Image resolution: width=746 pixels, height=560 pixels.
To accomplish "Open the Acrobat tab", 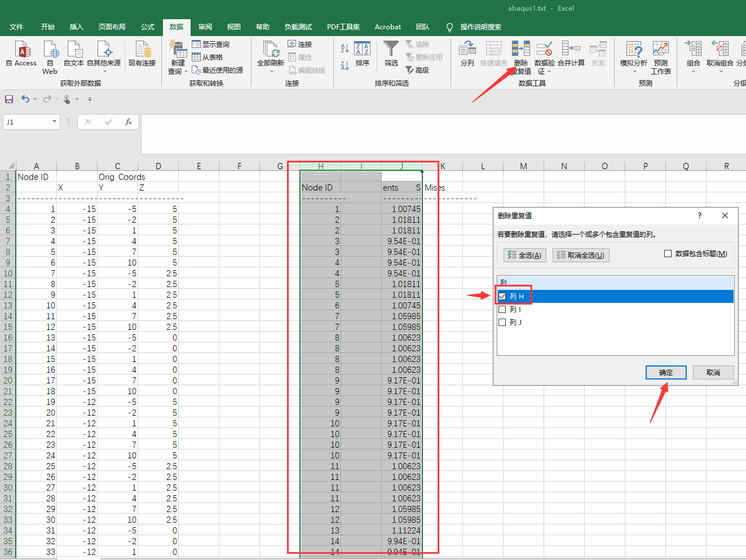I will [x=388, y=27].
